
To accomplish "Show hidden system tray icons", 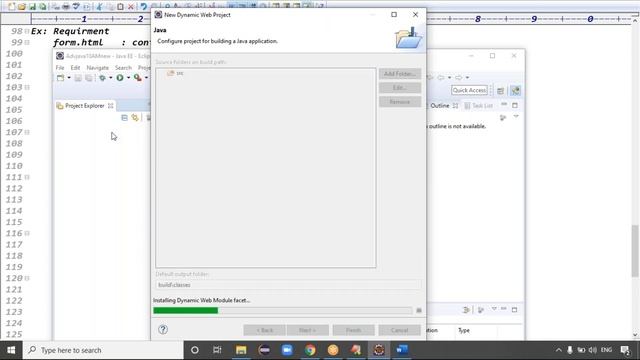I will [558, 350].
